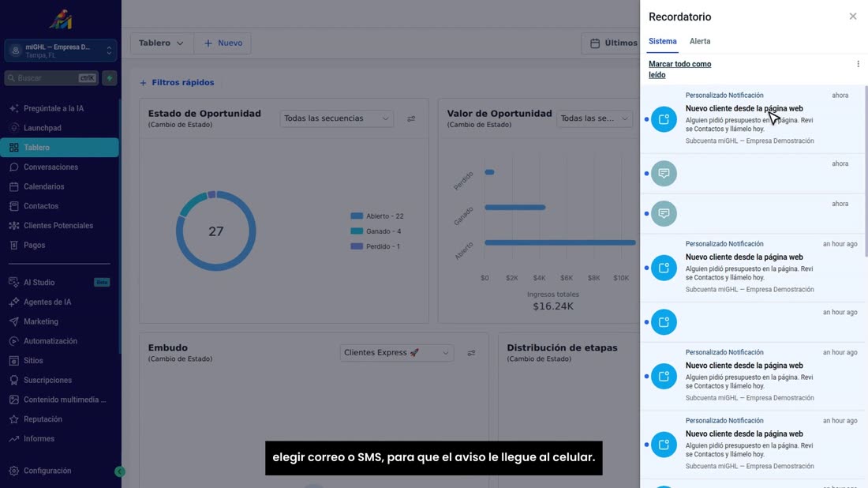Open Todas las secuencias dropdown in Estado card
The height and width of the screenshot is (488, 868).
pos(337,118)
